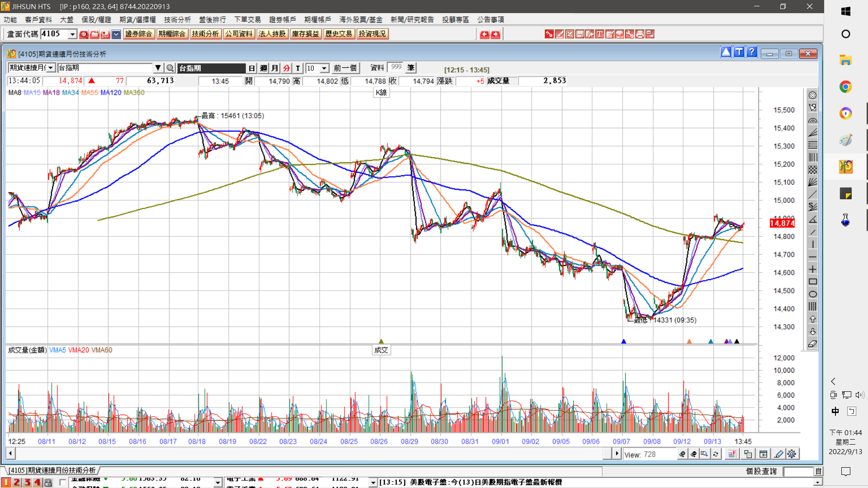The image size is (868, 488).
Task: Open the 下單交易 menu
Action: [x=247, y=19]
